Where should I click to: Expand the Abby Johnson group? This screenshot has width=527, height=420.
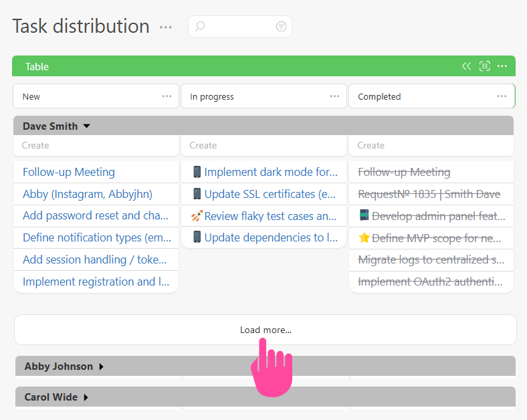coord(102,366)
